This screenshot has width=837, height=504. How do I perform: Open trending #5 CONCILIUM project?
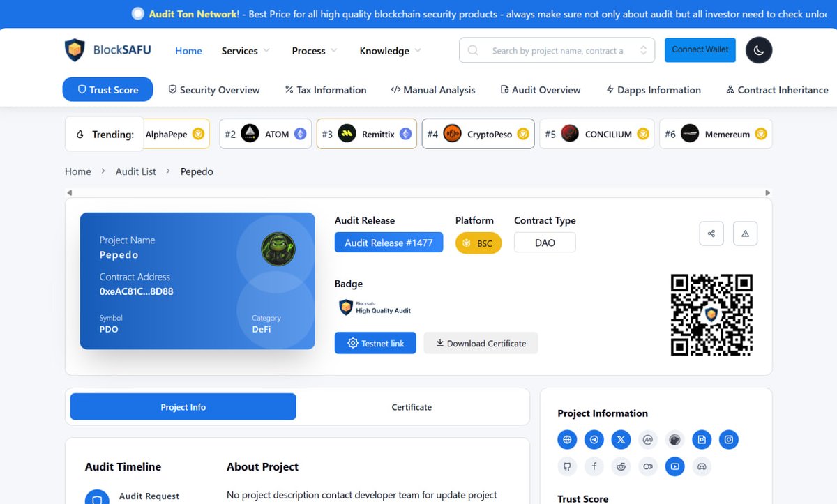click(x=597, y=134)
